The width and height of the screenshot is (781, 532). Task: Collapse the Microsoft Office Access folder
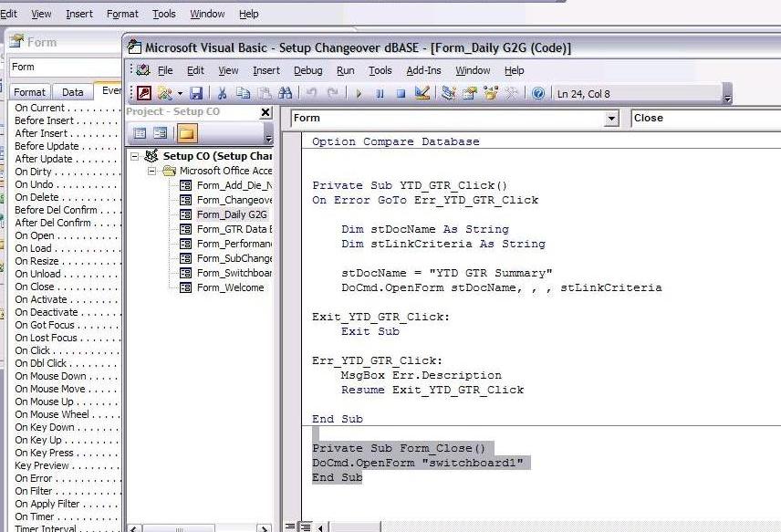152,171
